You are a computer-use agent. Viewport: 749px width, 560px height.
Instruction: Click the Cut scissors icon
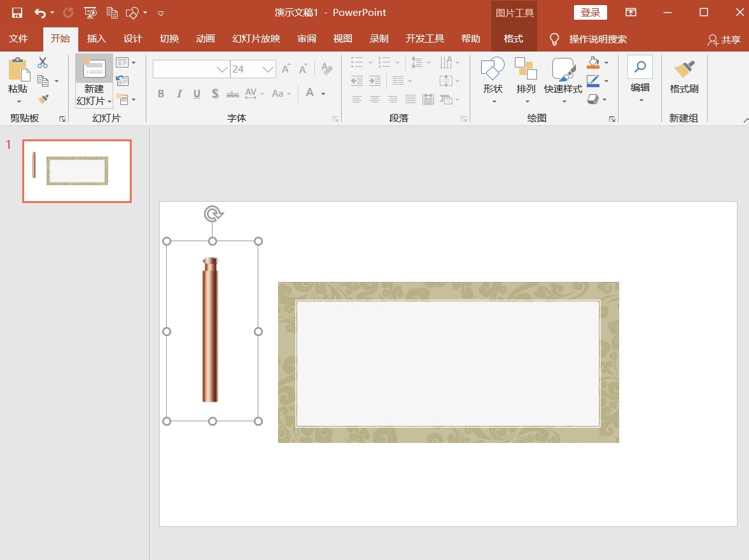click(43, 62)
